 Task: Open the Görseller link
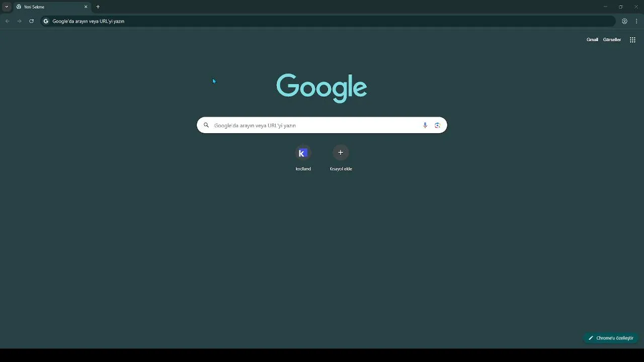612,40
